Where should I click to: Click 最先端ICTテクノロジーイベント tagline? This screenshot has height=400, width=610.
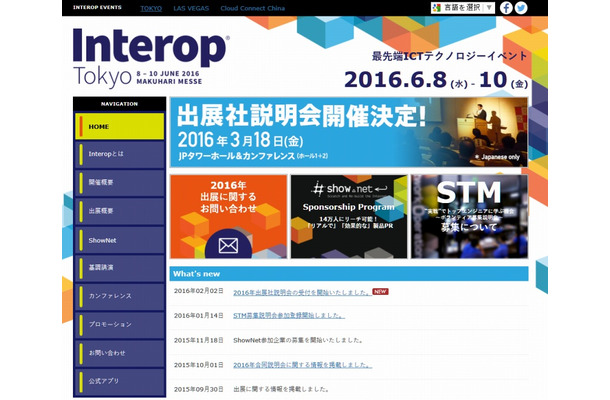(449, 56)
